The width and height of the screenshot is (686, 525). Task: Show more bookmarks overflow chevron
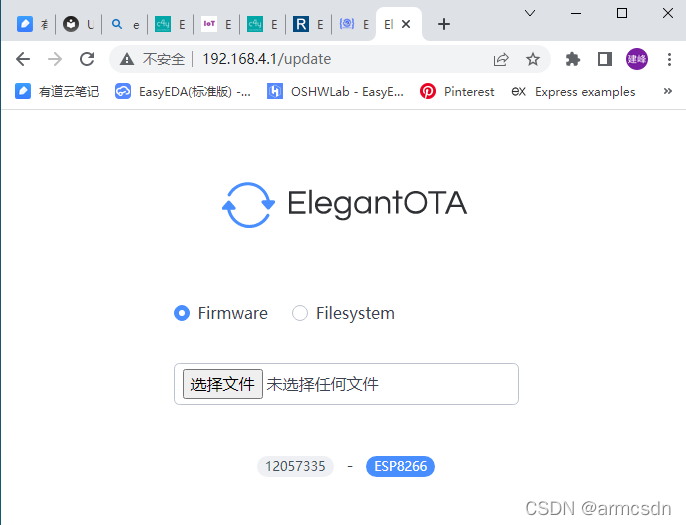coord(667,91)
